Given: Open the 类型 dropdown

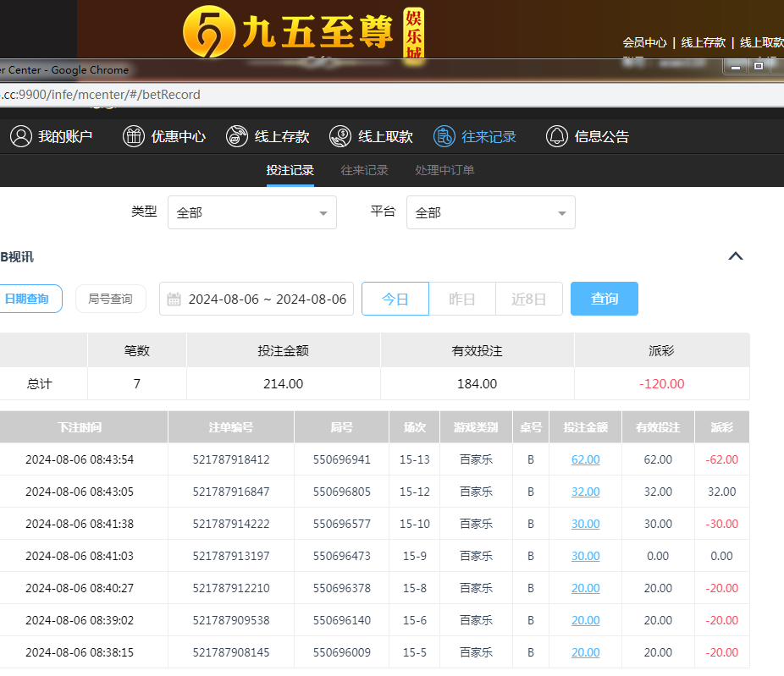Looking at the screenshot, I should tap(251, 213).
